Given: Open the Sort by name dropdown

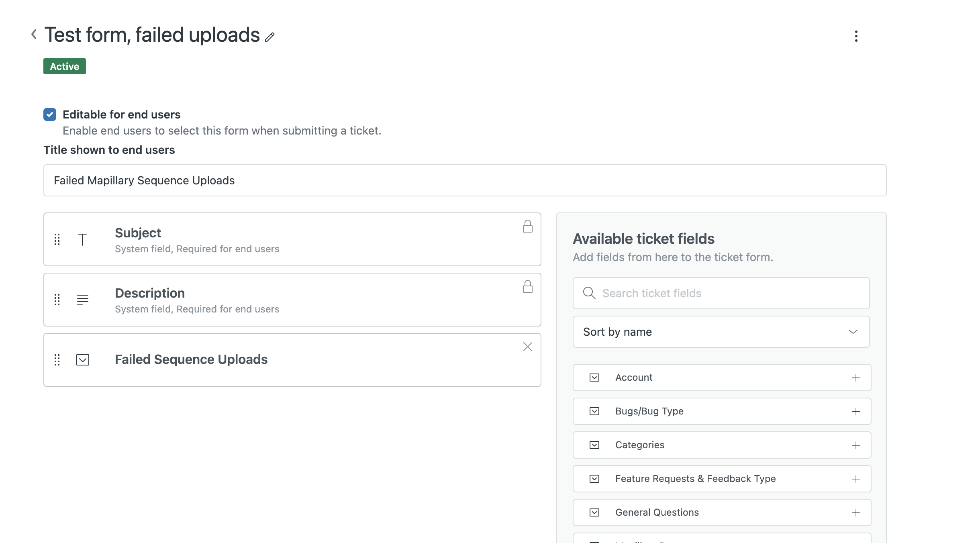Looking at the screenshot, I should 721,332.
